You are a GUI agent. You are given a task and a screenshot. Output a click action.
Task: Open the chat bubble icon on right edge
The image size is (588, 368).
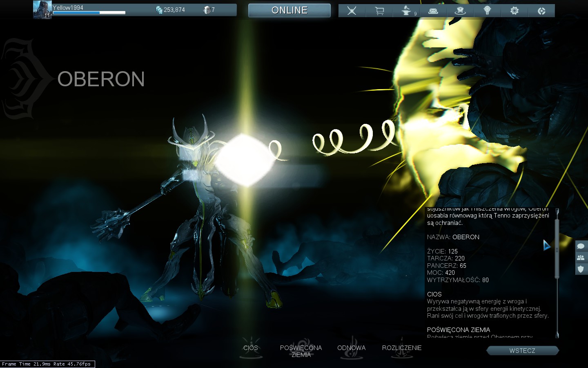[581, 246]
